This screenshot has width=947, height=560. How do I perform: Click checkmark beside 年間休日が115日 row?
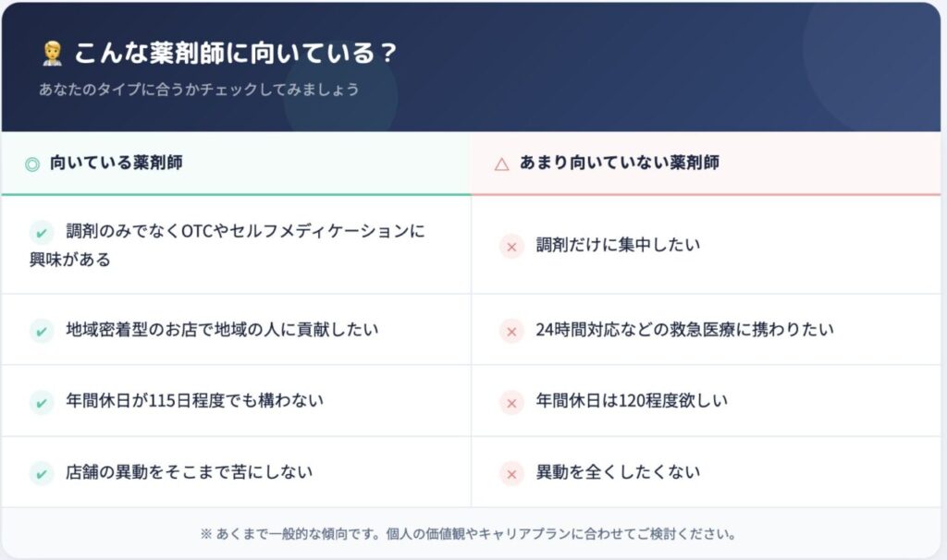tap(42, 402)
